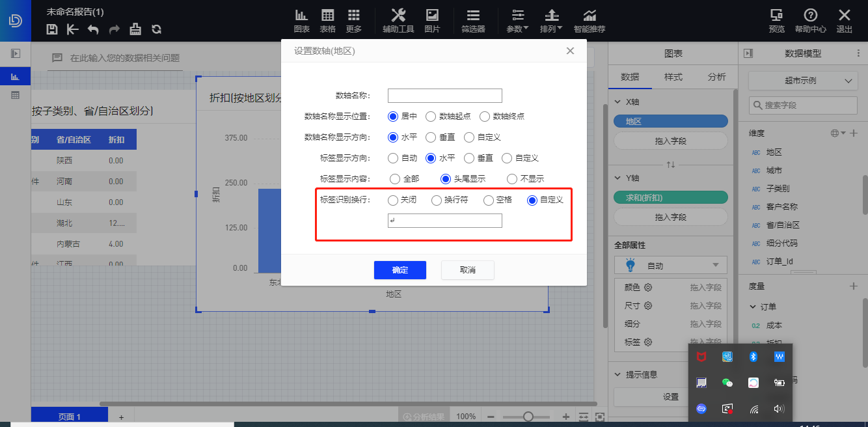Screen dimensions: 868x427
Task: Confirm the axis settings with 确定
Action: tap(400, 269)
